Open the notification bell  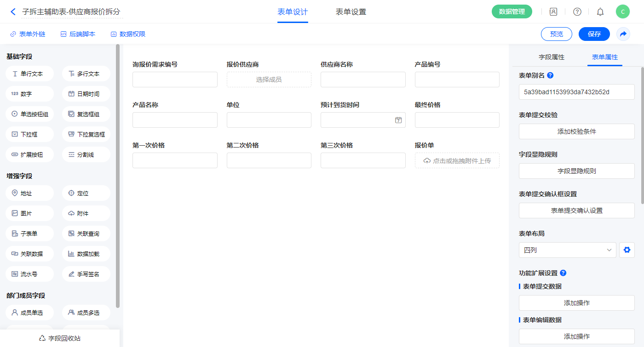(600, 12)
